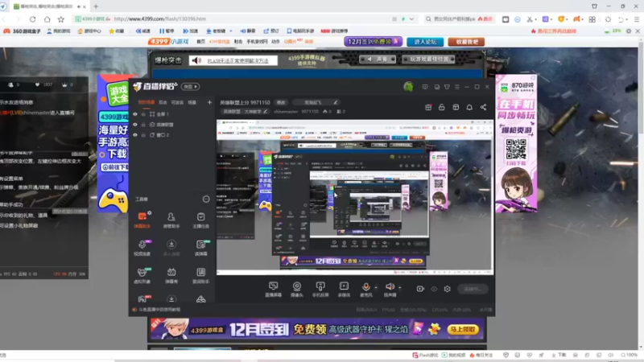Open the gift box icon with red dot
The image size is (644, 362).
(428, 107)
